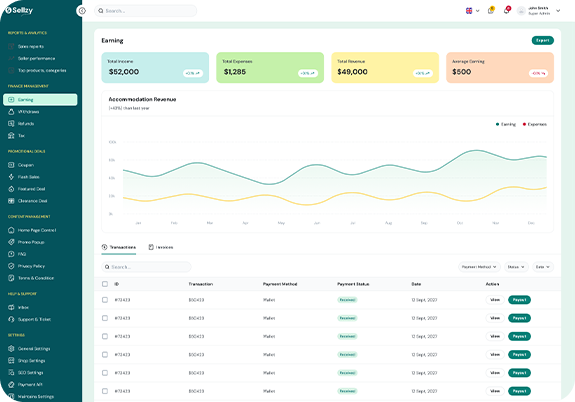Collapse the sidebar with the arrow button
Viewport: 575px width, 402px height.
point(82,11)
